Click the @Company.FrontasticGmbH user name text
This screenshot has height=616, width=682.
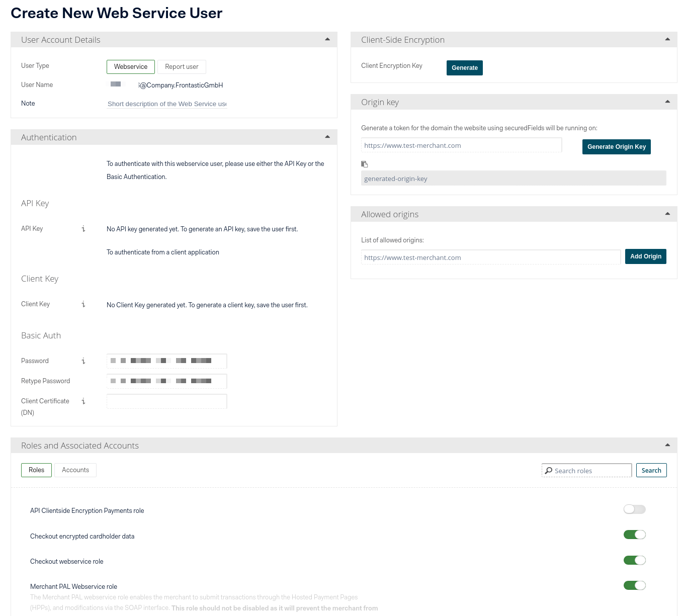click(181, 85)
